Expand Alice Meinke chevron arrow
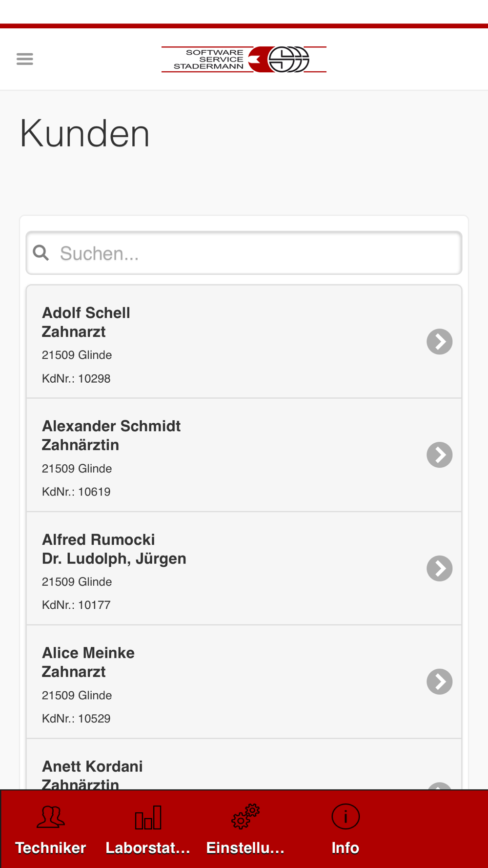488x868 pixels. [440, 682]
